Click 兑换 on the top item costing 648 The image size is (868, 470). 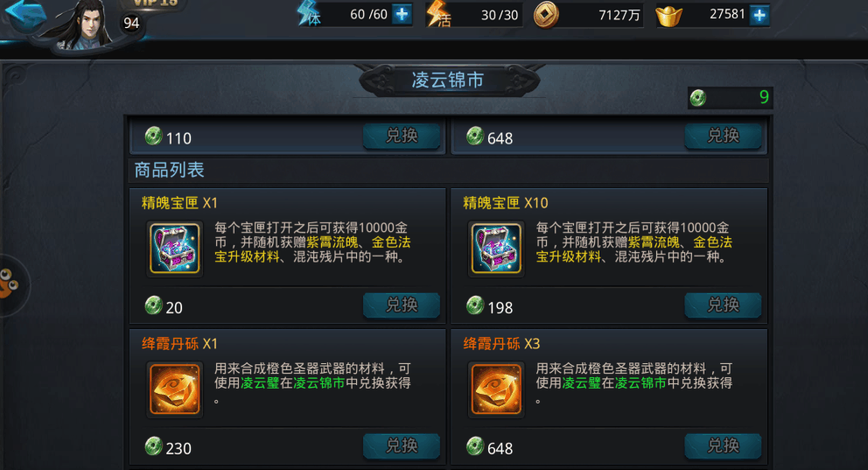[723, 136]
